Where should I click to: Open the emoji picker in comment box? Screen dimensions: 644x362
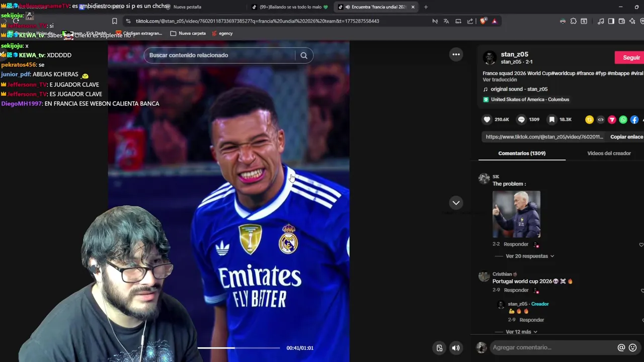pos(633,347)
